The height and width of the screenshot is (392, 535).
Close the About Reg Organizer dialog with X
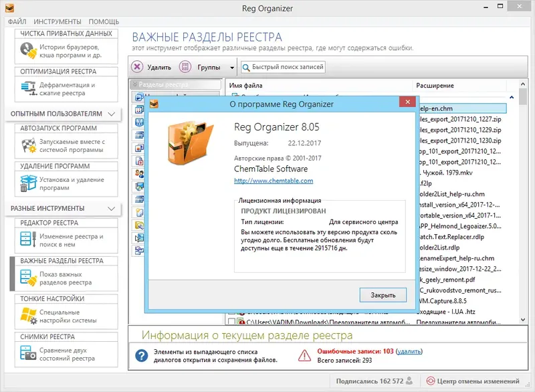[407, 102]
